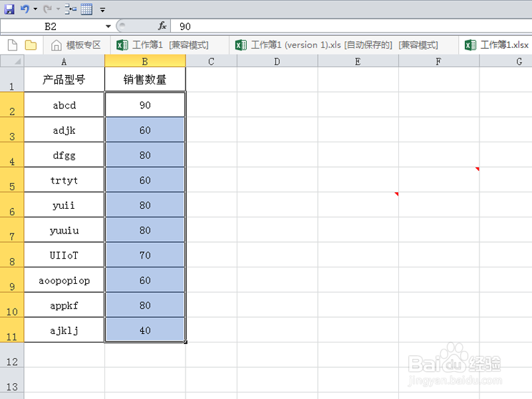
Task: Click the yellow open folder icon
Action: (x=31, y=45)
